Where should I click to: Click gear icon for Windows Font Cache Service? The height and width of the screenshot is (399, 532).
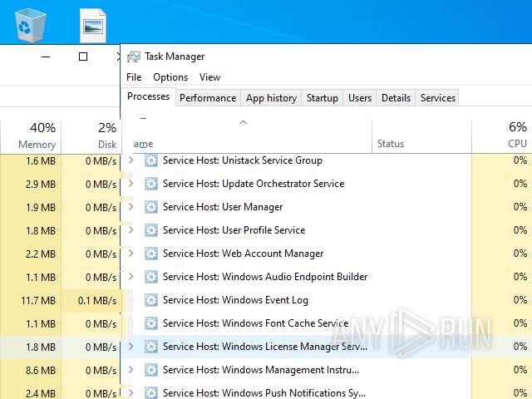point(151,323)
